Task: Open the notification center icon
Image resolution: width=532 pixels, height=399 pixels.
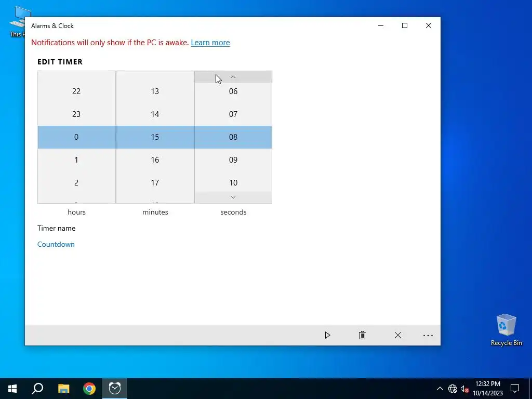Action: 515,389
